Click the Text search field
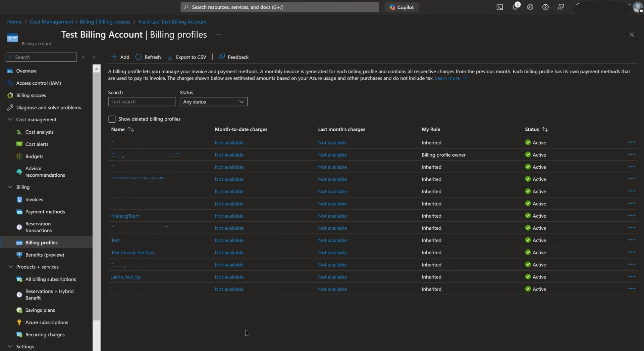The image size is (644, 351). 142,102
